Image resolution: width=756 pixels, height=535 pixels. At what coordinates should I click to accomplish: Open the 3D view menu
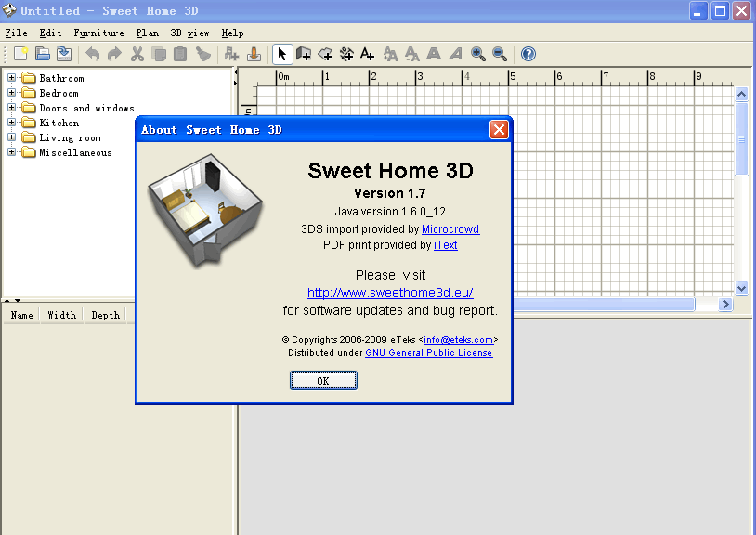tap(190, 33)
